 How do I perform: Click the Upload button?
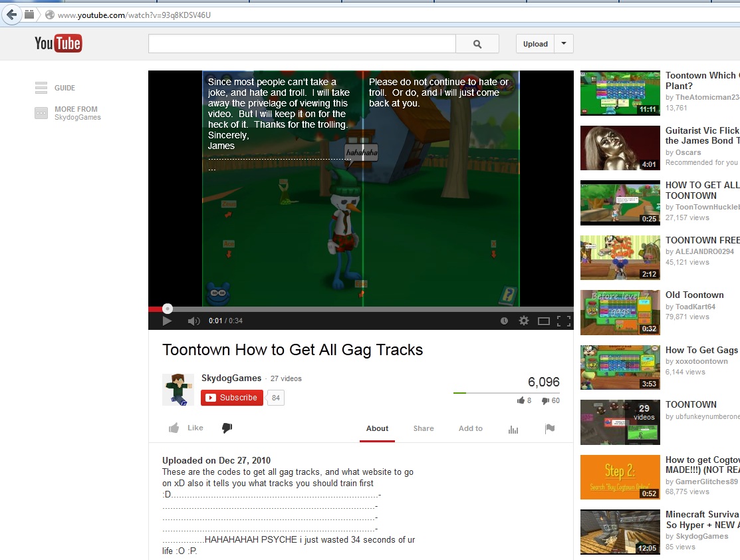coord(535,44)
